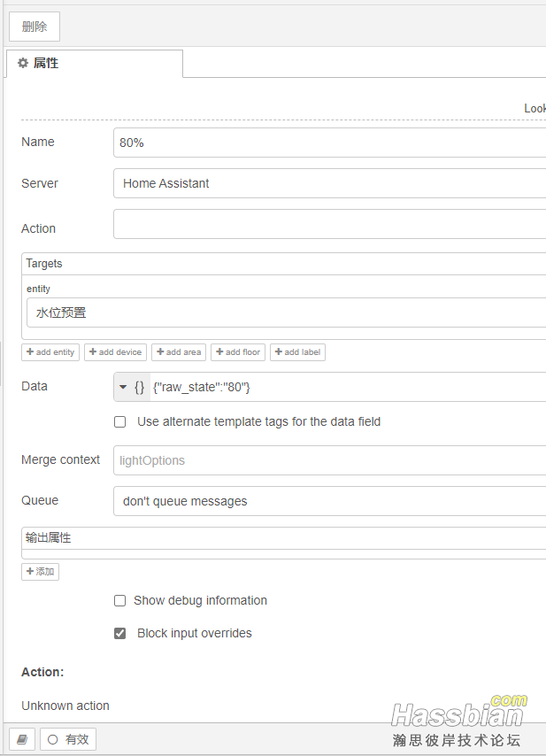Toggle the 有效 enabled state button
This screenshot has width=546, height=756.
(x=68, y=739)
